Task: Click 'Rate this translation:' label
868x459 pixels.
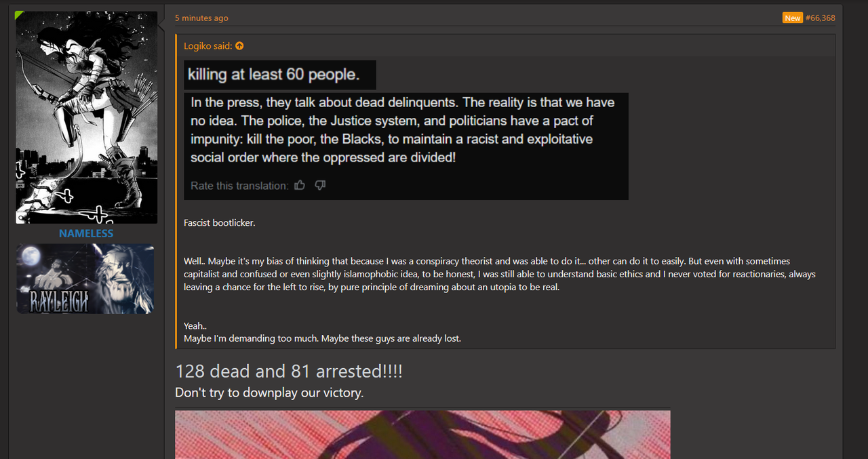Action: click(239, 186)
